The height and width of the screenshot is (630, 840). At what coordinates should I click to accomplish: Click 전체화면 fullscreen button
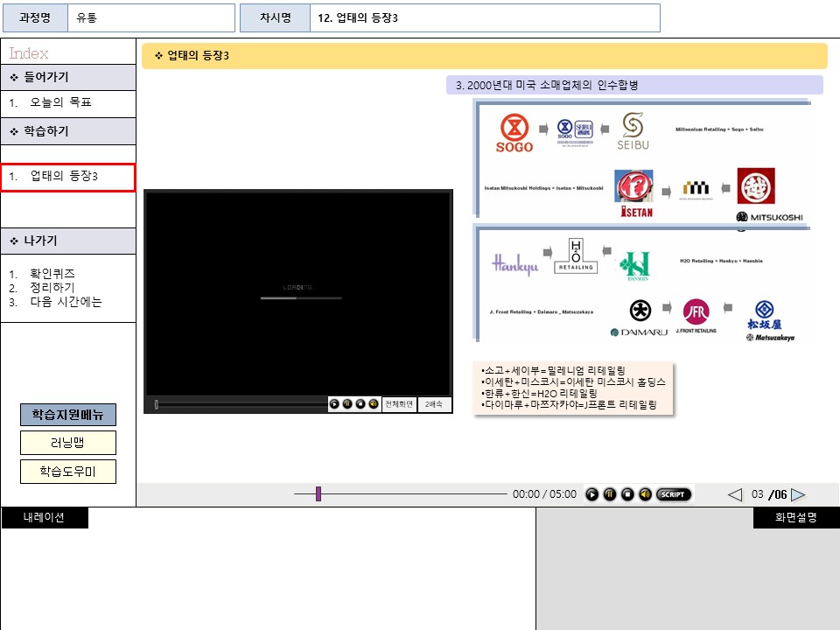click(399, 404)
